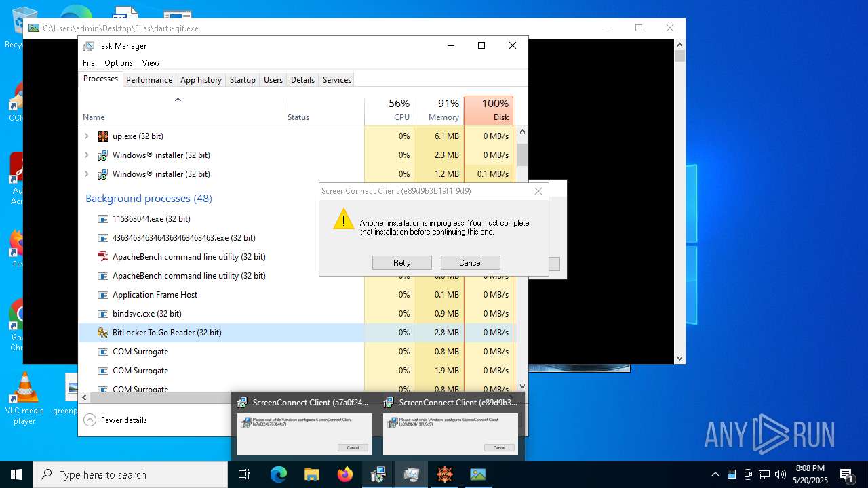Open VLC media player desktop shortcut
The width and height of the screenshot is (868, 488).
(x=24, y=399)
